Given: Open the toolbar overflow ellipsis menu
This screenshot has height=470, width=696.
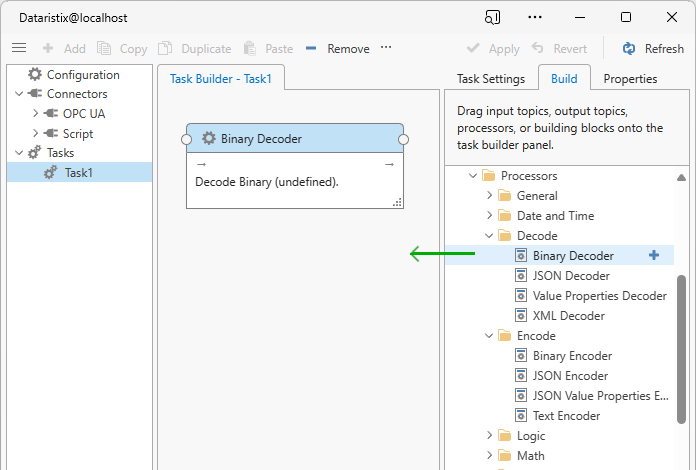Looking at the screenshot, I should click(386, 48).
